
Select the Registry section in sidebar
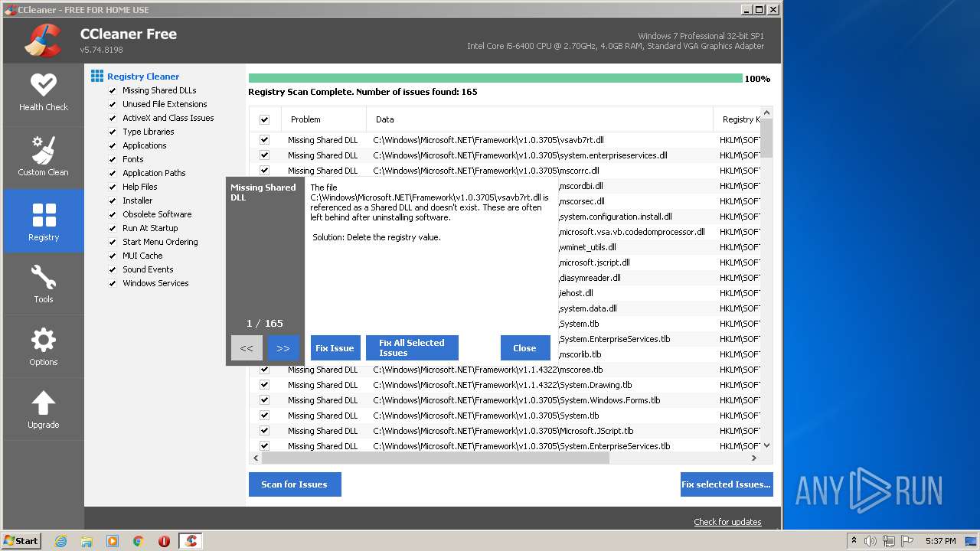(44, 221)
